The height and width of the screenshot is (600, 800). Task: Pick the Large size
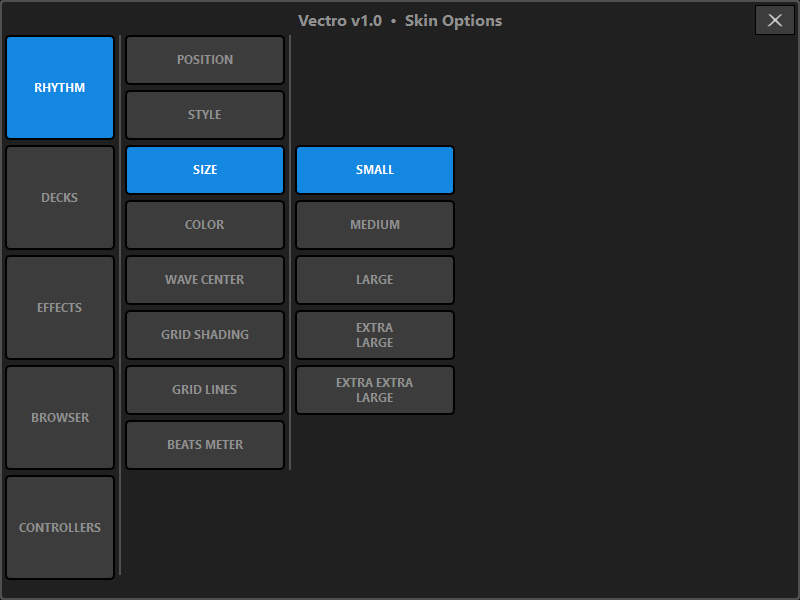(375, 280)
